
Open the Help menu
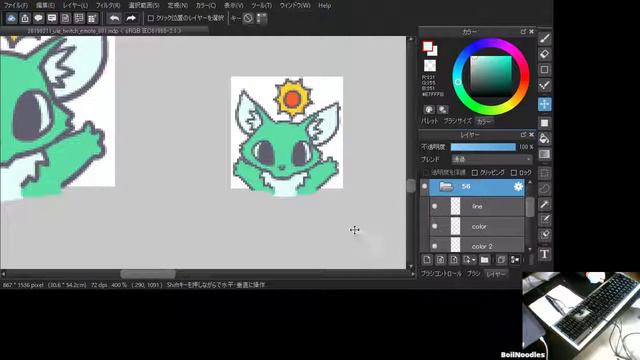click(324, 5)
